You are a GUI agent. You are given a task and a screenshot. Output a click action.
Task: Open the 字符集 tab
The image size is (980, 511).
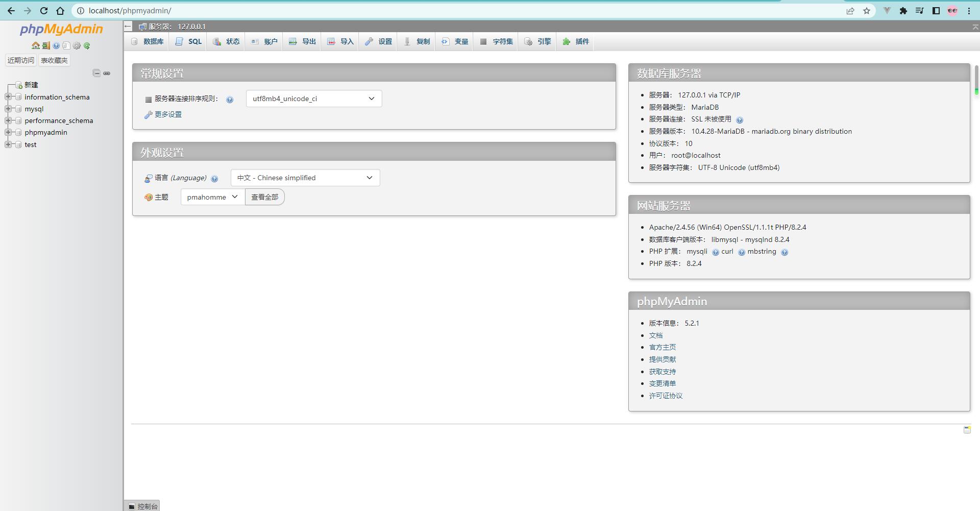point(496,42)
